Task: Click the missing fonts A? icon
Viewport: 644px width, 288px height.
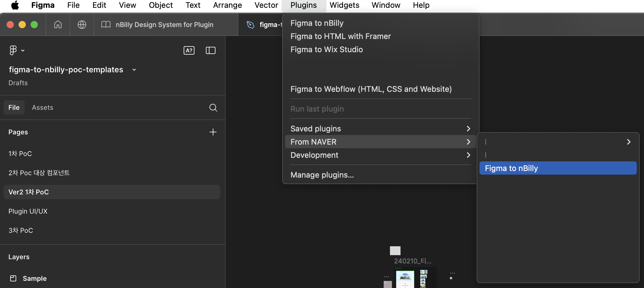Action: 189,50
